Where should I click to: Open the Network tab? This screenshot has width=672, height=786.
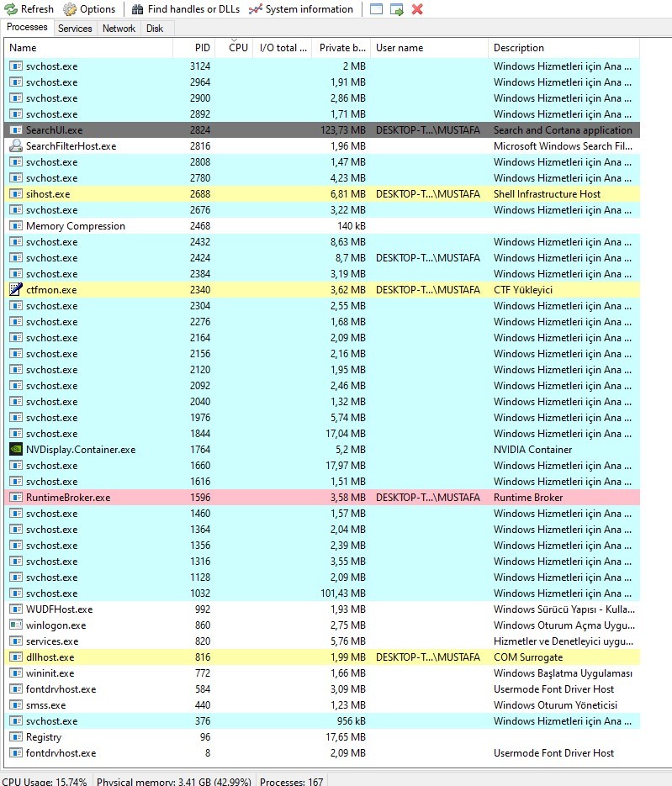[x=119, y=29]
